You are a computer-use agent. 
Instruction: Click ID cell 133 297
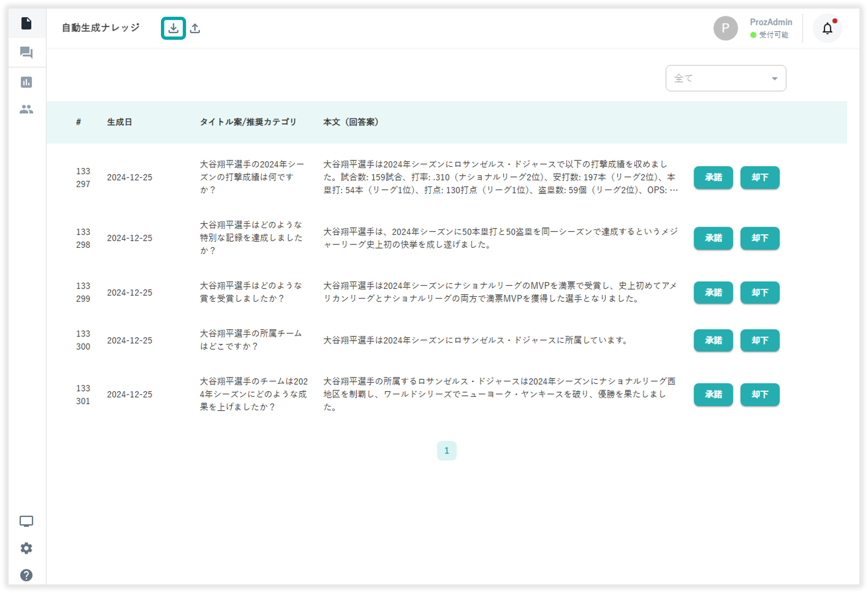point(83,178)
